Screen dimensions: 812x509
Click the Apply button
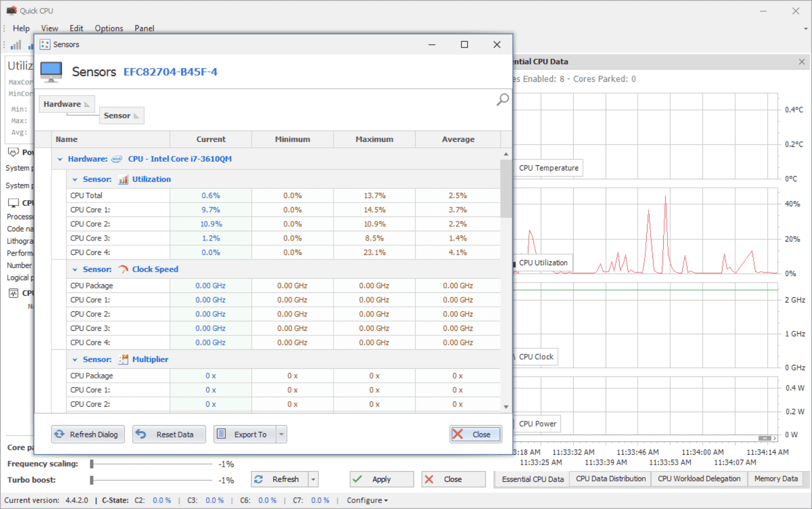[x=382, y=479]
